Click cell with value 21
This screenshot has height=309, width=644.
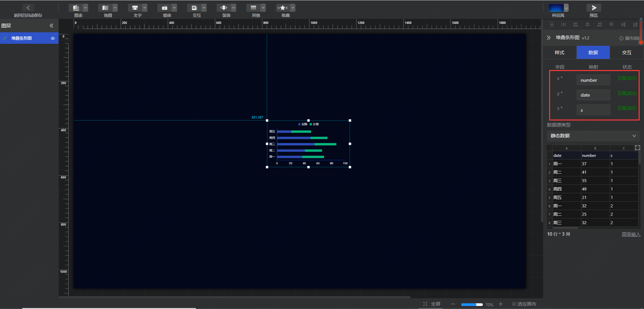click(595, 198)
